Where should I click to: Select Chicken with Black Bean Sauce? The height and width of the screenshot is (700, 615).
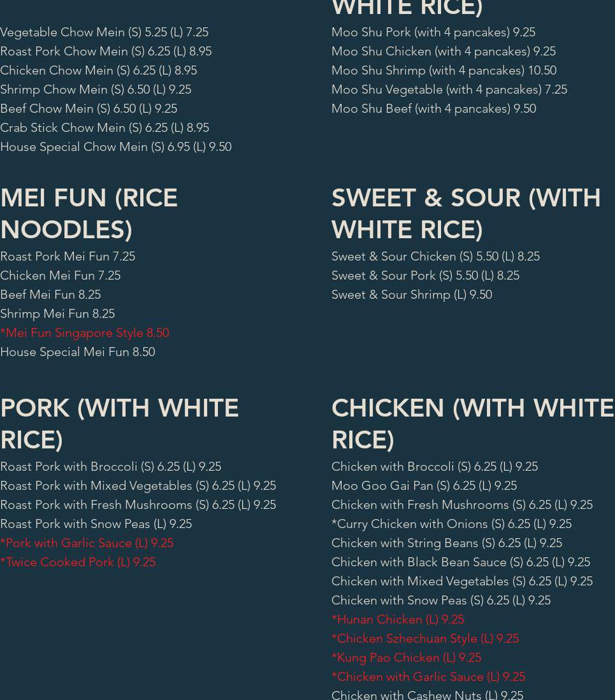click(x=460, y=562)
